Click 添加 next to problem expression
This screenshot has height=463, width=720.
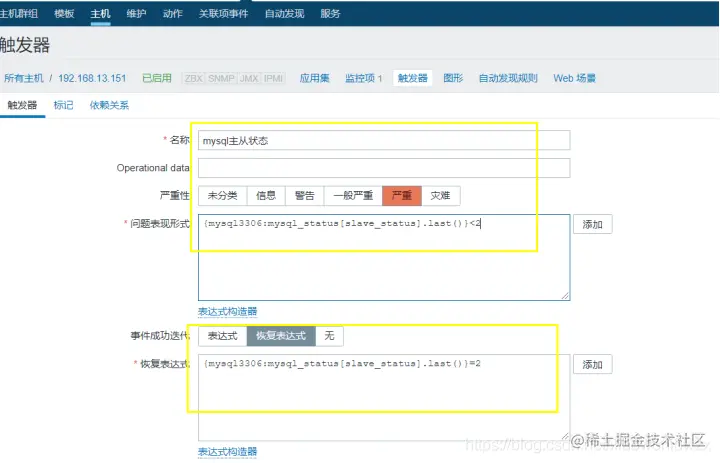[592, 224]
